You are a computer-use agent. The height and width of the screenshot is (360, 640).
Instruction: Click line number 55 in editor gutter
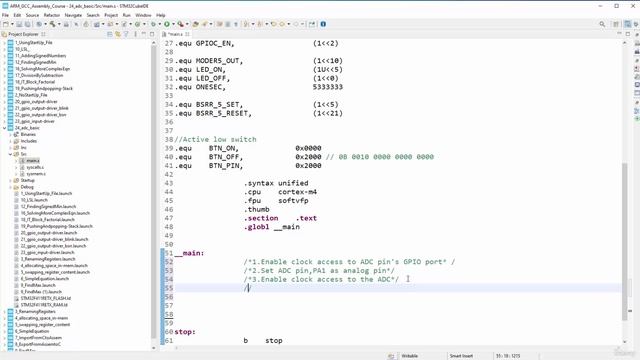coord(169,288)
